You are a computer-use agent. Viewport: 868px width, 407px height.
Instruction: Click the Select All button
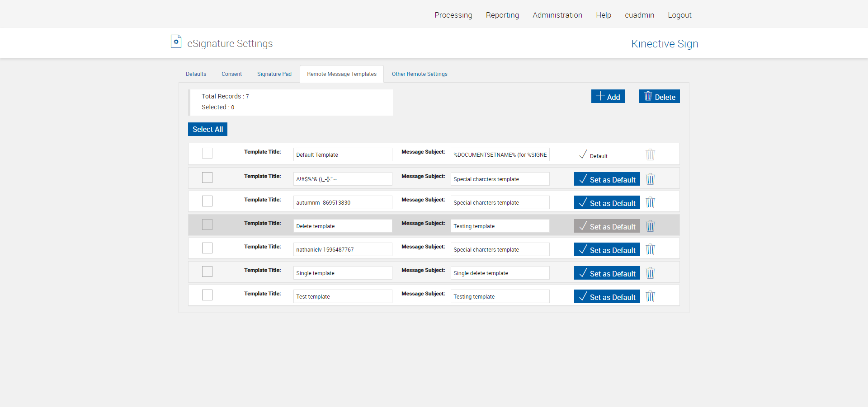click(x=208, y=129)
